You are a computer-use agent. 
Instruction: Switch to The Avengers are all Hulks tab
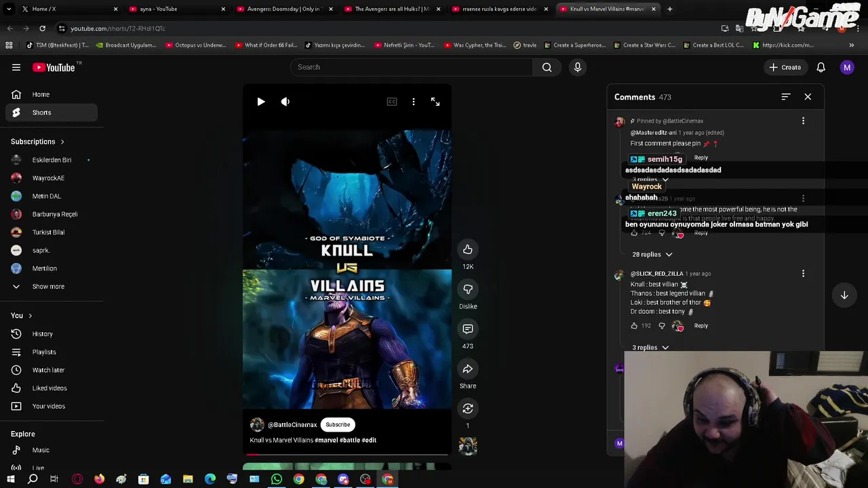pyautogui.click(x=393, y=9)
